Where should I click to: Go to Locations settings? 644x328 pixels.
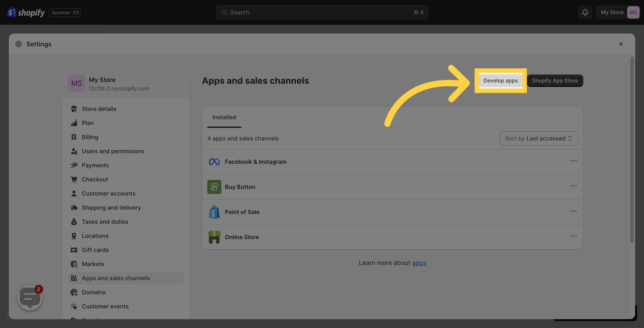126,236
